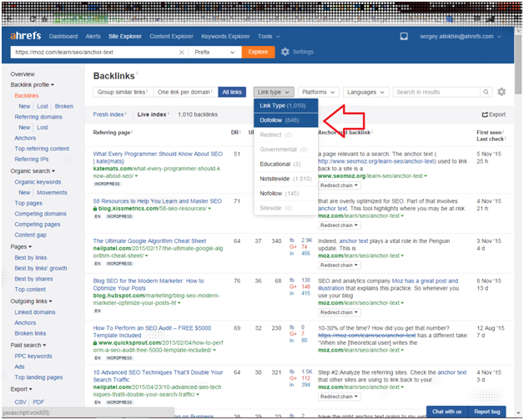Focus the Search in results field
Viewport: 524px width, 420px height.
pyautogui.click(x=436, y=92)
